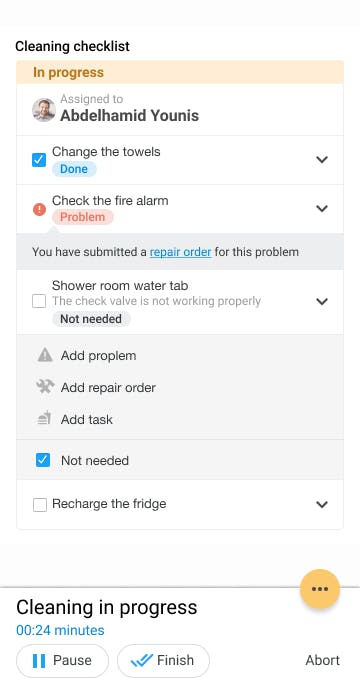360x686 pixels.
Task: Open Abdelhamid Younis avatar photo
Action: (44, 110)
